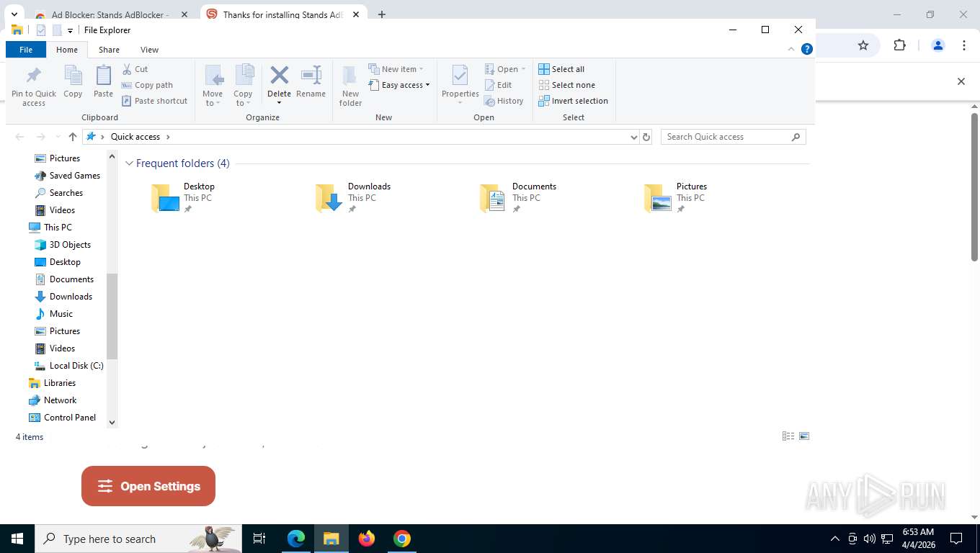Open the File Explorer Help icon
This screenshot has width=980, height=553.
[807, 49]
